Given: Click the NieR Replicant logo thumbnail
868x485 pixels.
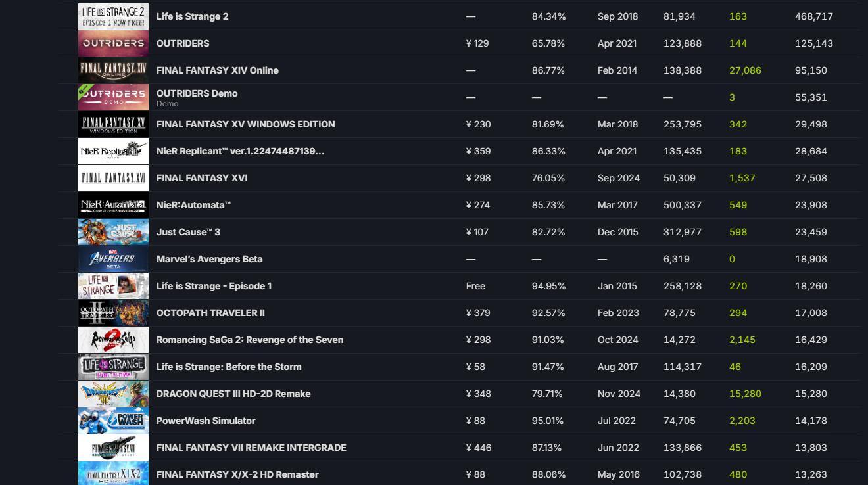Looking at the screenshot, I should click(113, 151).
